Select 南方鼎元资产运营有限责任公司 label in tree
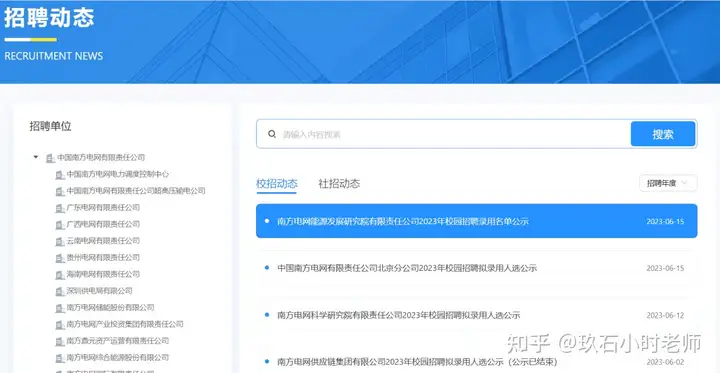This screenshot has width=720, height=373. [x=118, y=341]
